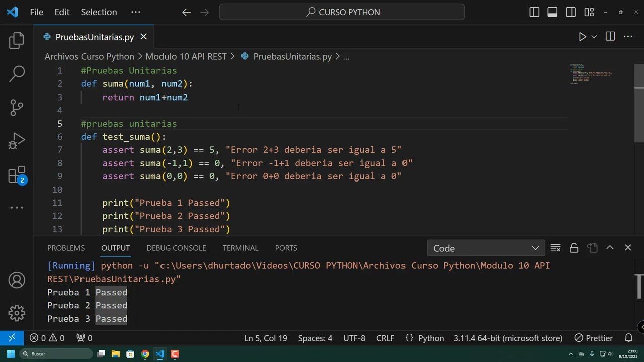This screenshot has height=362, width=644.
Task: Show hidden system tray icons chevron
Action: [571, 354]
